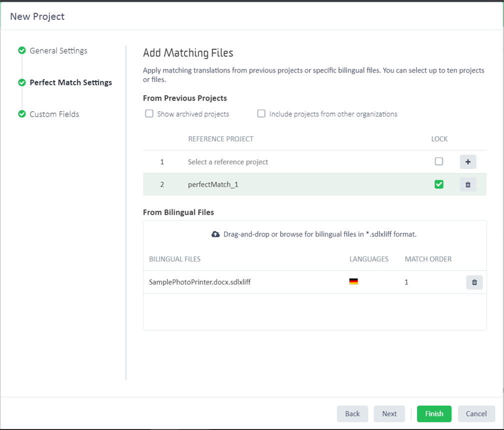The height and width of the screenshot is (430, 504).
Task: Click the cloud upload icon for bilingual files
Action: point(215,234)
